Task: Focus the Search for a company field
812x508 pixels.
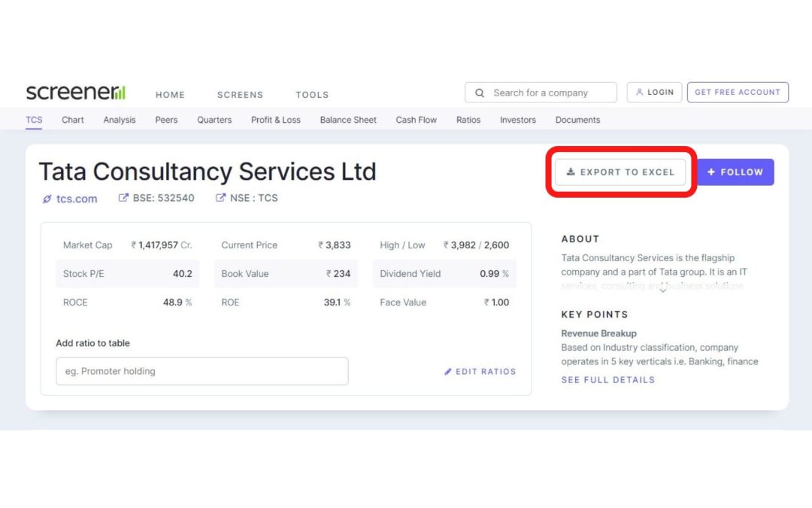Action: pos(541,93)
